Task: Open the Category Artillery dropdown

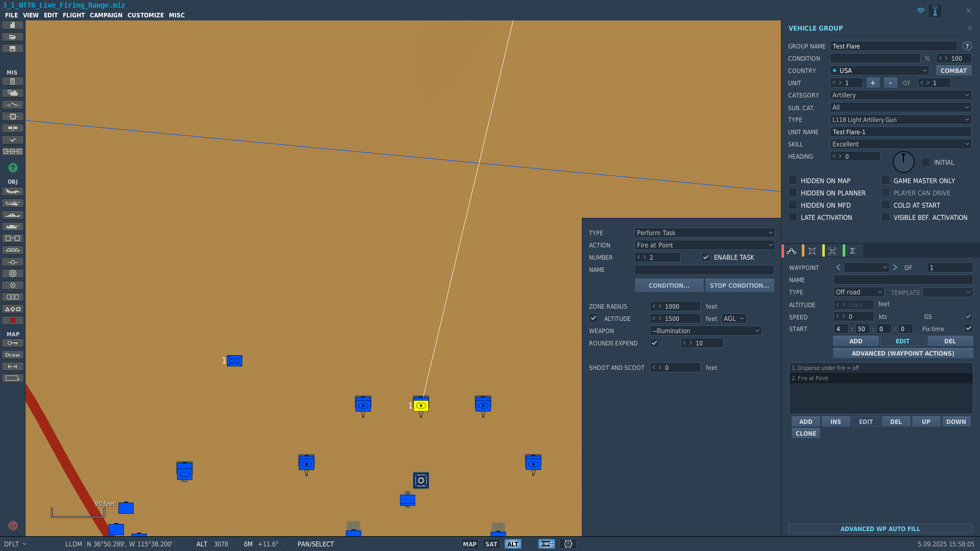Action: 900,95
